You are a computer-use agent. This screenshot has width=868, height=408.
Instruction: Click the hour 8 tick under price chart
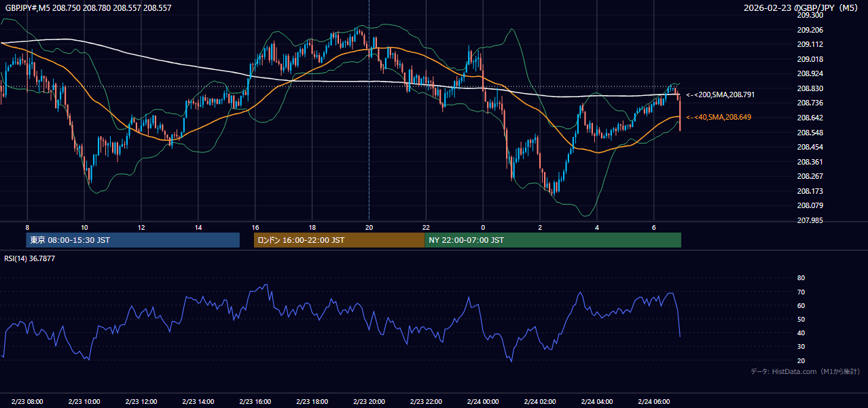(27, 227)
